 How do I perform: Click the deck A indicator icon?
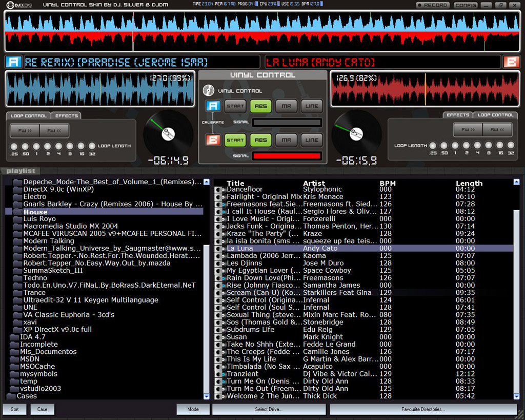[x=14, y=62]
